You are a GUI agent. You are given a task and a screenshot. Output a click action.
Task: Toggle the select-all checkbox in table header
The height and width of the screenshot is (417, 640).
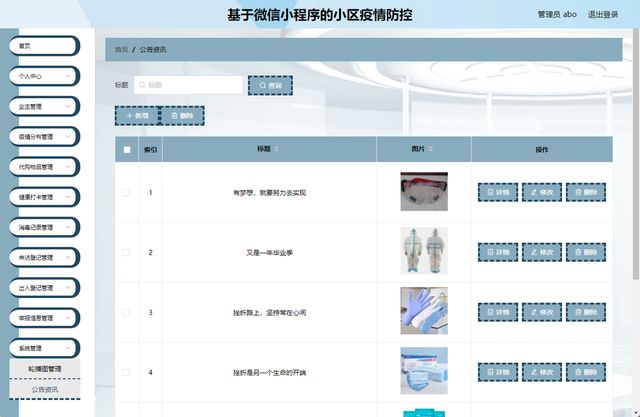127,150
